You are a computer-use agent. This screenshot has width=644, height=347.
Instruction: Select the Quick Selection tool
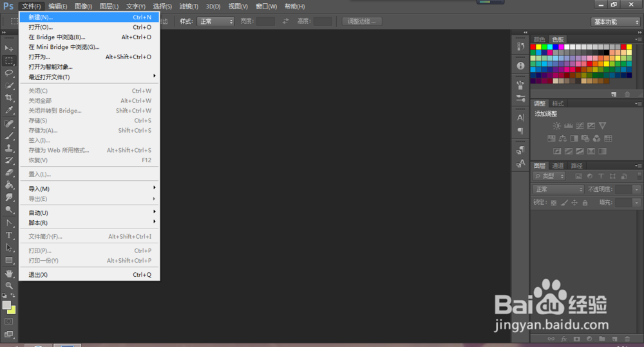(x=8, y=86)
